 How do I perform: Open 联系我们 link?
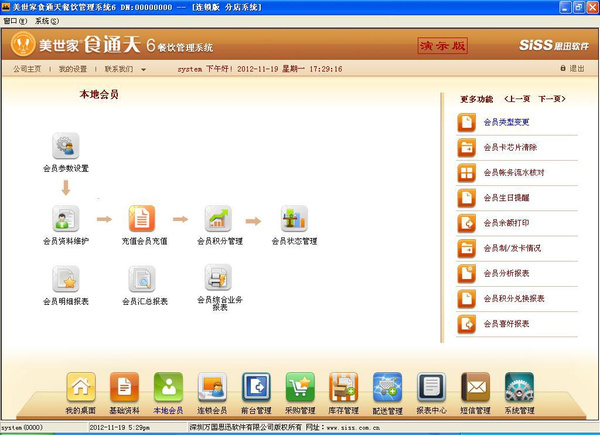pyautogui.click(x=119, y=69)
